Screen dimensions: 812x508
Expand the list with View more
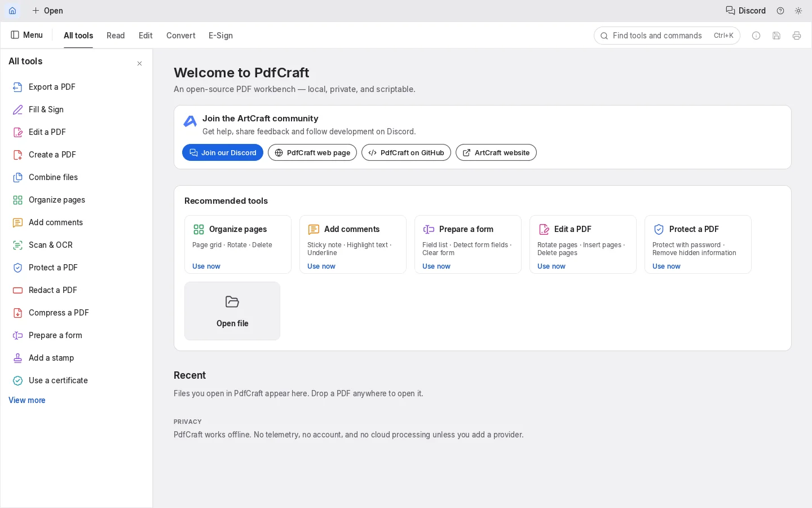coord(27,400)
